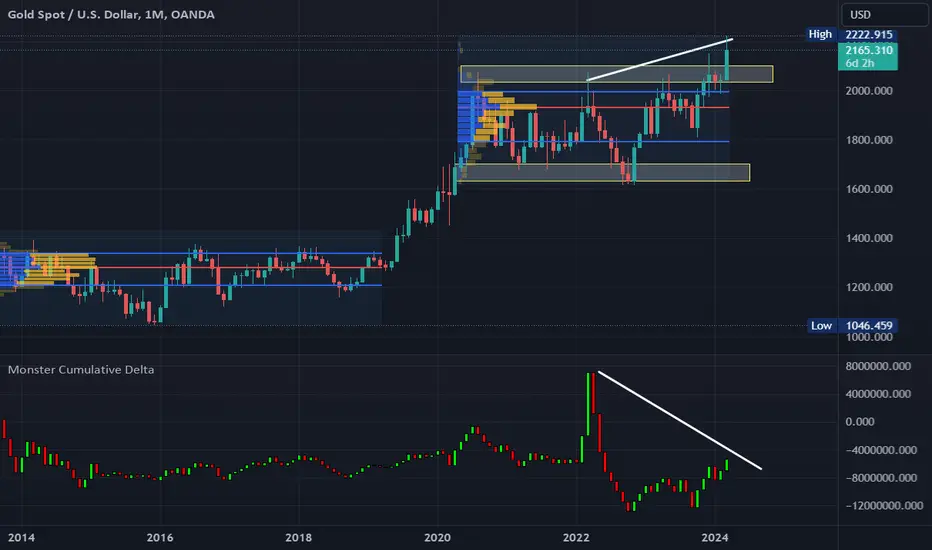The image size is (932, 550).
Task: Click the 2016 label on time axis
Action: [x=159, y=538]
